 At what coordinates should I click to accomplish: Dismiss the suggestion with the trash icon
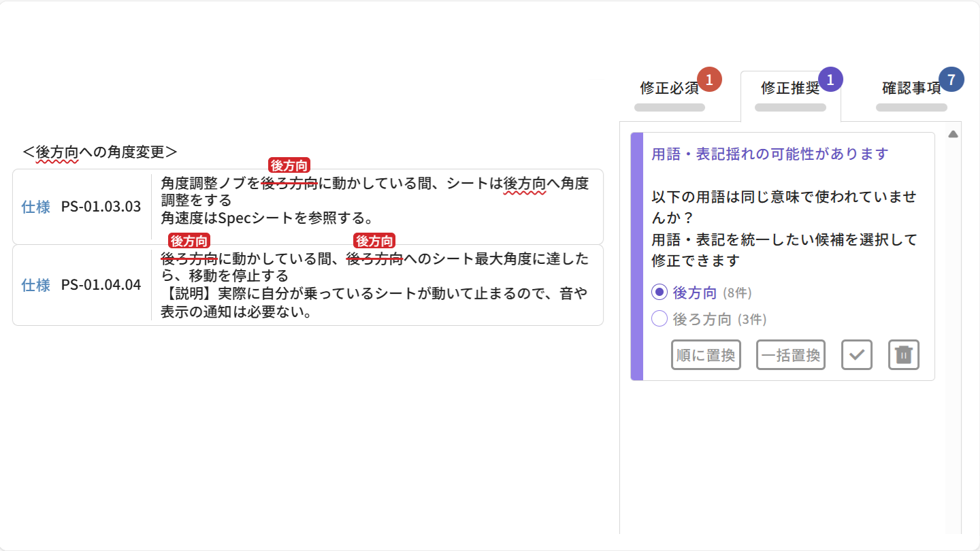903,354
